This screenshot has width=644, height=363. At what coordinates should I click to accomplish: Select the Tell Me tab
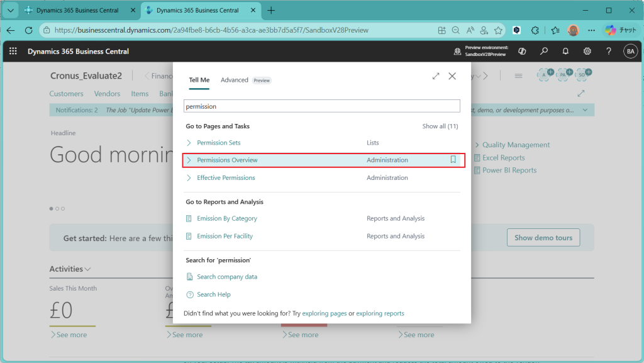[199, 81]
